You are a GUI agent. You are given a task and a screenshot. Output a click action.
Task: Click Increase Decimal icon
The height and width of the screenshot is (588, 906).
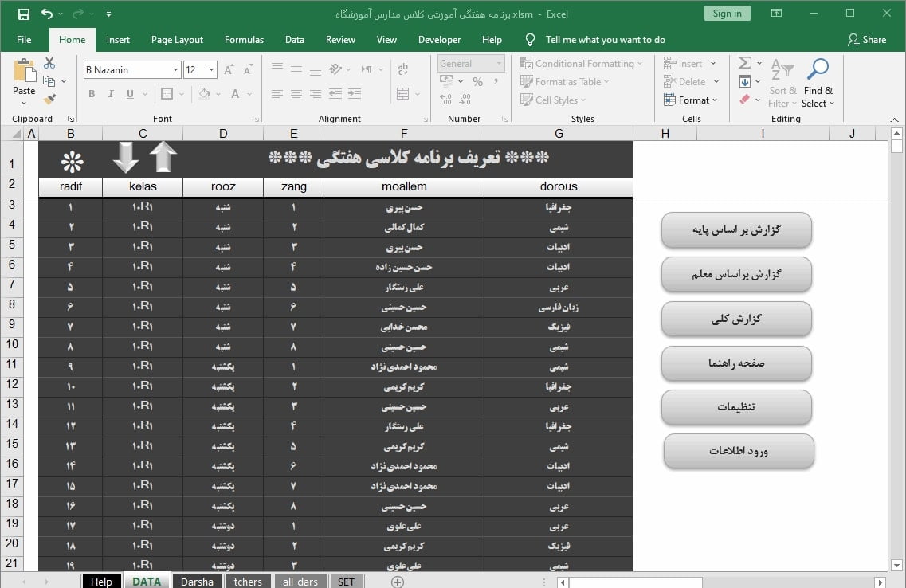pyautogui.click(x=445, y=100)
